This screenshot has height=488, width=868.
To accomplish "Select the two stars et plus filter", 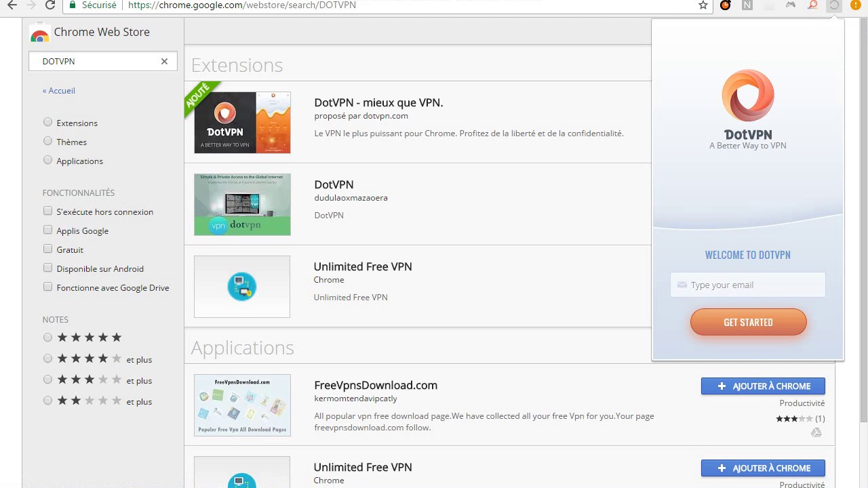I will pos(47,400).
